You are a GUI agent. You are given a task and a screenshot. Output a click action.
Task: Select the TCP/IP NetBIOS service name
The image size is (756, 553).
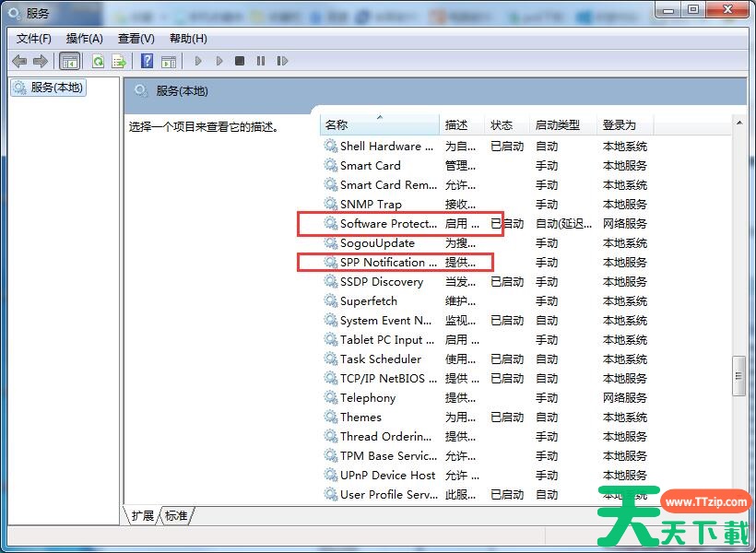pyautogui.click(x=388, y=378)
